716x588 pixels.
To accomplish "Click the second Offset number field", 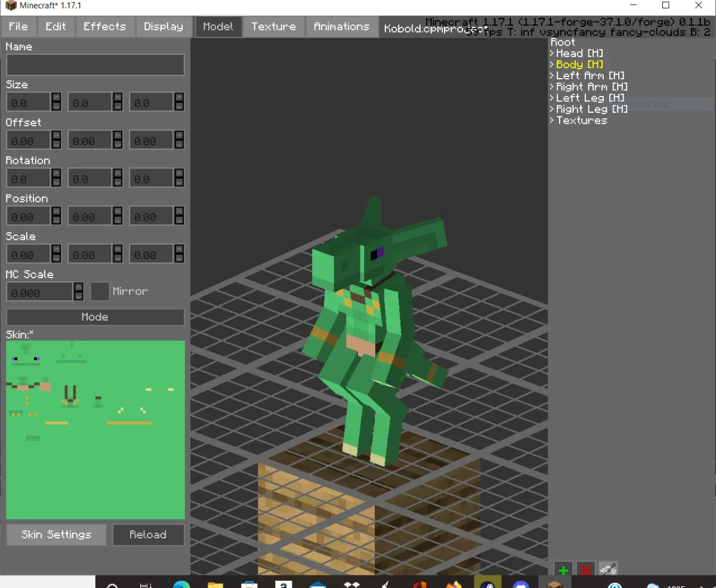I will [x=90, y=140].
